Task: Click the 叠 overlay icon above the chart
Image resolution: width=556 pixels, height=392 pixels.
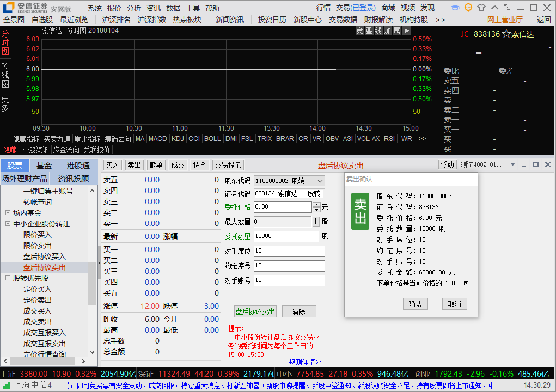Action: tap(369, 31)
